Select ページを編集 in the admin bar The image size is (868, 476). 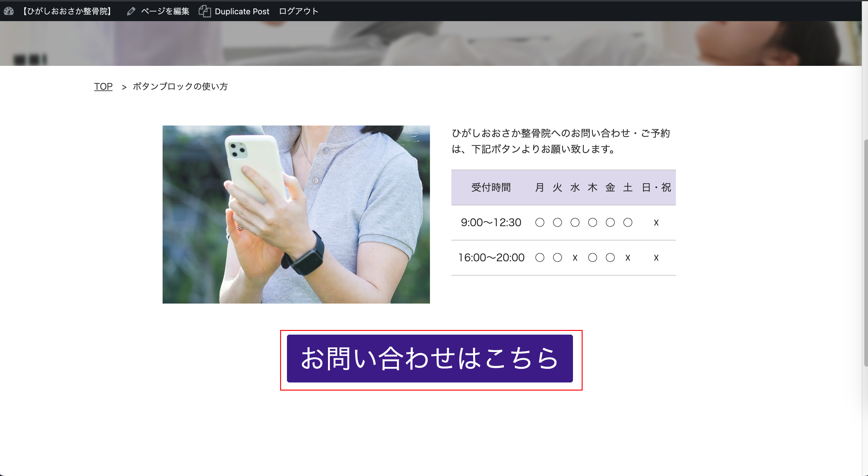pos(165,11)
